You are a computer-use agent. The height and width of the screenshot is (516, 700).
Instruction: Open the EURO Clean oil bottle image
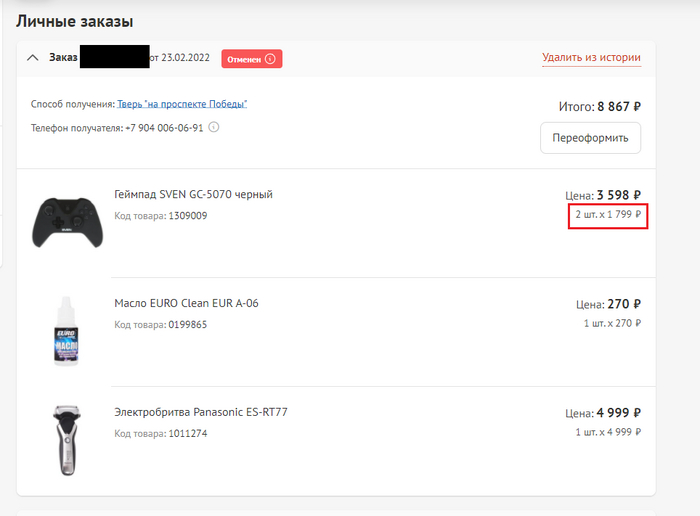point(66,329)
